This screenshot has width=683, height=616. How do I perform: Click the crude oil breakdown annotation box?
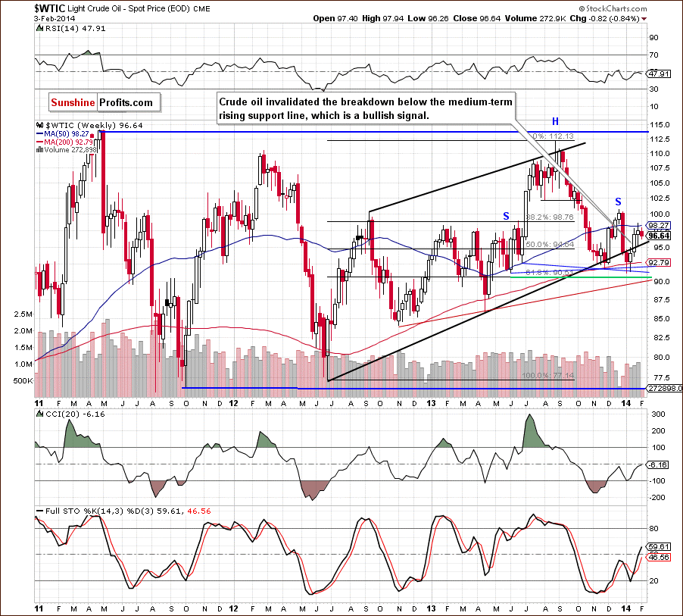pos(366,108)
